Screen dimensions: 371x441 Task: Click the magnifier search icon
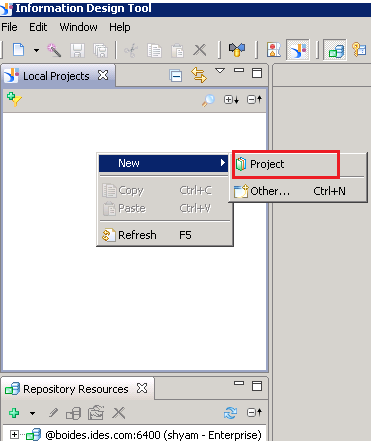[x=209, y=100]
